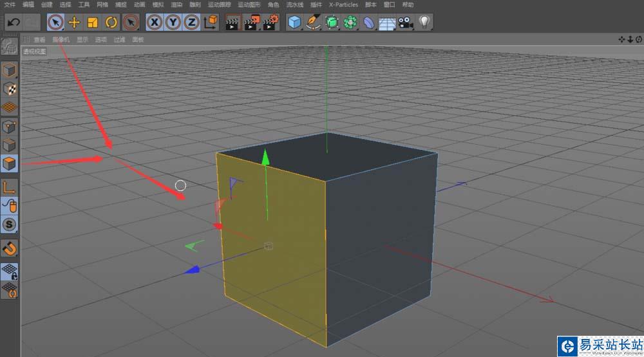Click the viewport zoom arrow icon
Image resolution: width=644 pixels, height=357 pixels.
pos(630,39)
